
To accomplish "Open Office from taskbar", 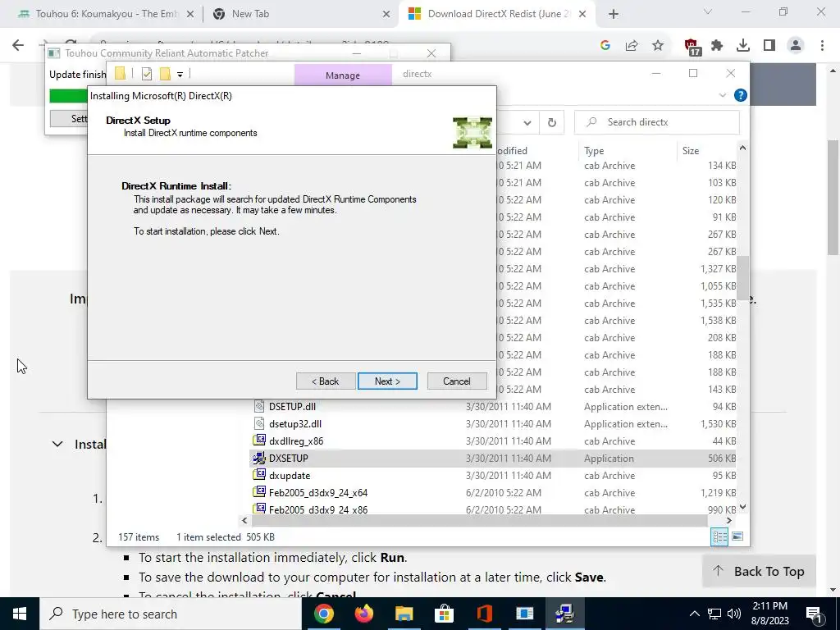I will click(x=484, y=614).
